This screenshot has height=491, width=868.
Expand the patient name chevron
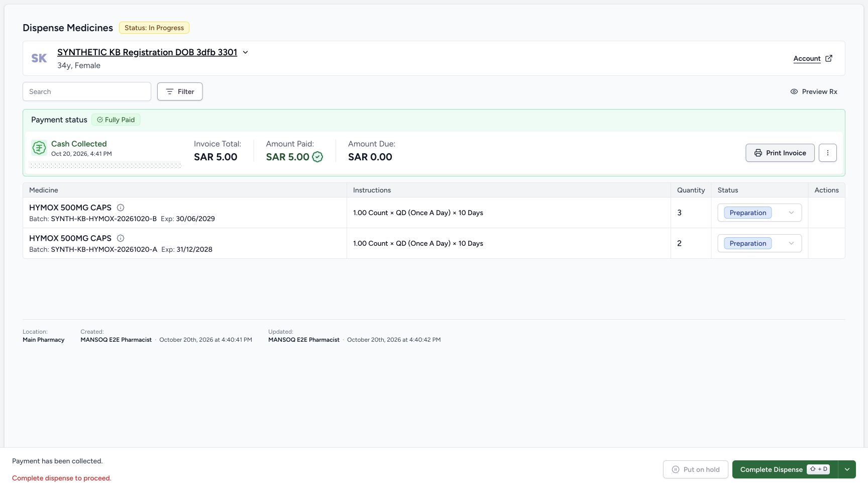[x=245, y=52]
